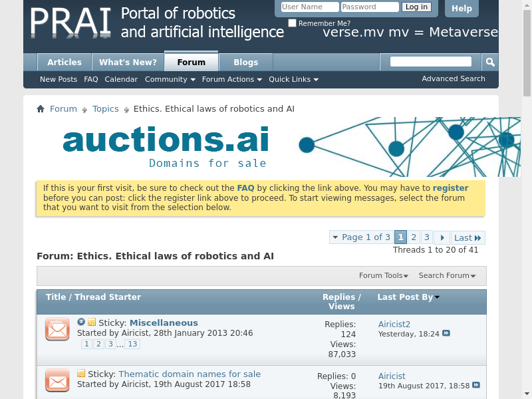Screen dimensions: 532x399
Task: Click the PRAI logo
Action: [x=70, y=23]
